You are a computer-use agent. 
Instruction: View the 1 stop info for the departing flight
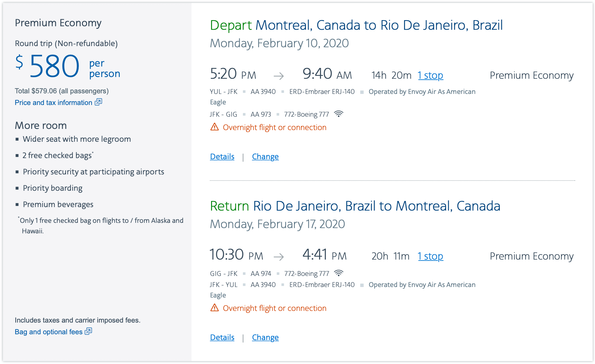pos(430,76)
